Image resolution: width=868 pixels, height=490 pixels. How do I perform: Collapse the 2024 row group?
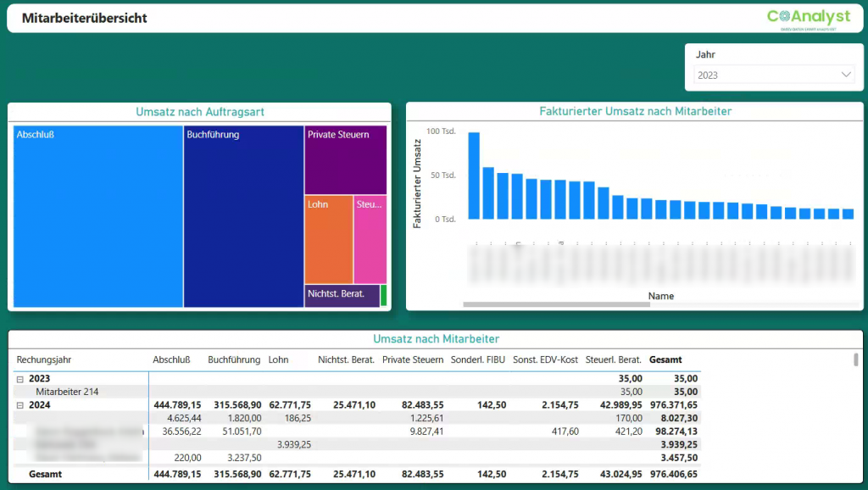coord(19,405)
